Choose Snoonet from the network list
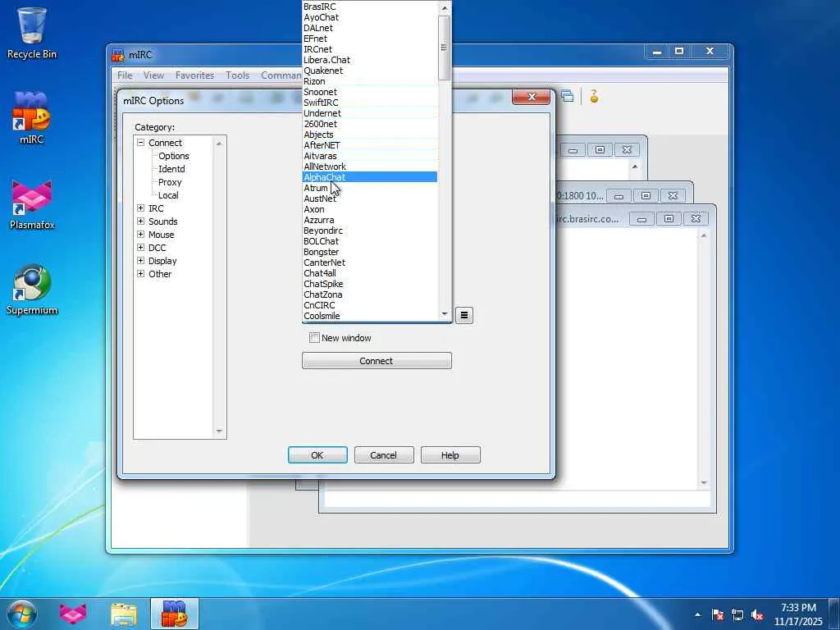Image resolution: width=840 pixels, height=630 pixels. point(370,92)
